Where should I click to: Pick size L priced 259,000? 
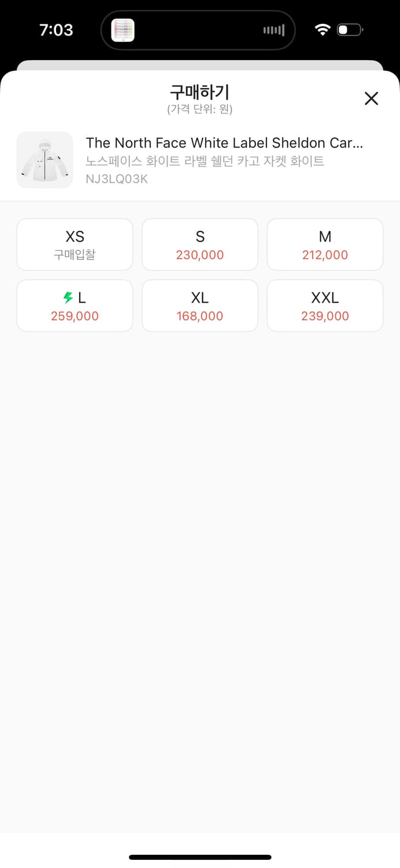(x=75, y=306)
